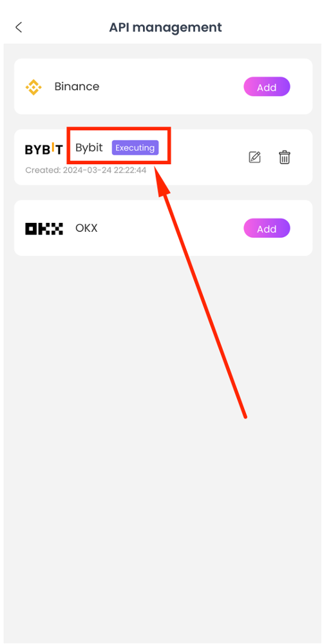Tap the black OKX logo
322x644 pixels.
44,229
